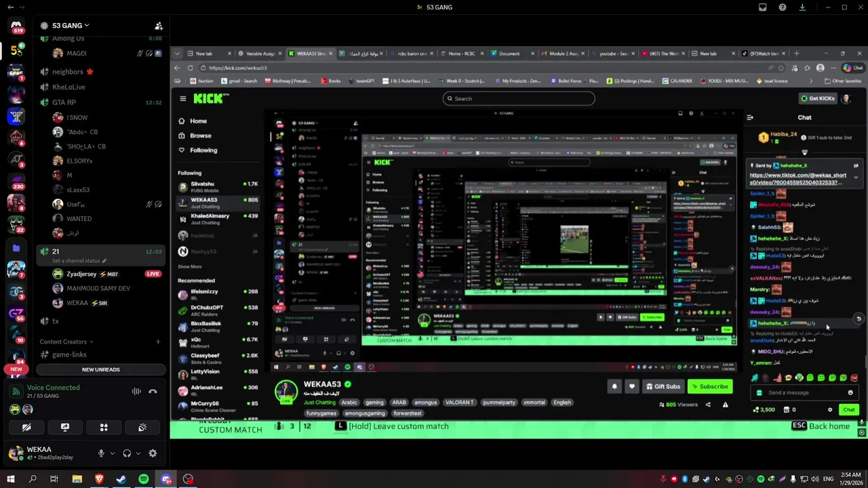868x488 pixels.
Task: Click the invite people icon beside 53 GANG
Action: point(159,26)
